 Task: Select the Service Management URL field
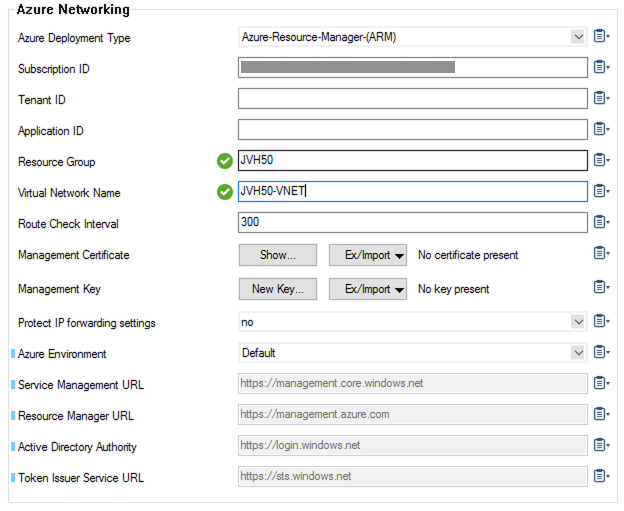[413, 384]
